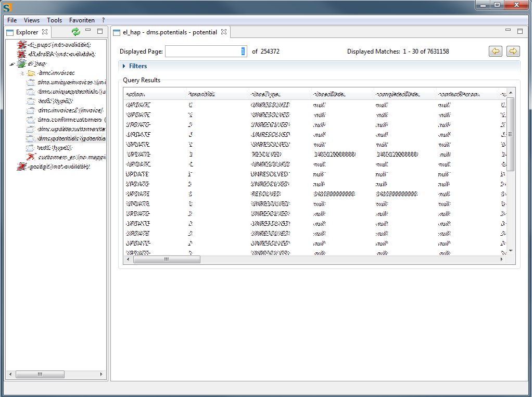Select dms.confirmcustomers in Explorer

pyautogui.click(x=71, y=120)
